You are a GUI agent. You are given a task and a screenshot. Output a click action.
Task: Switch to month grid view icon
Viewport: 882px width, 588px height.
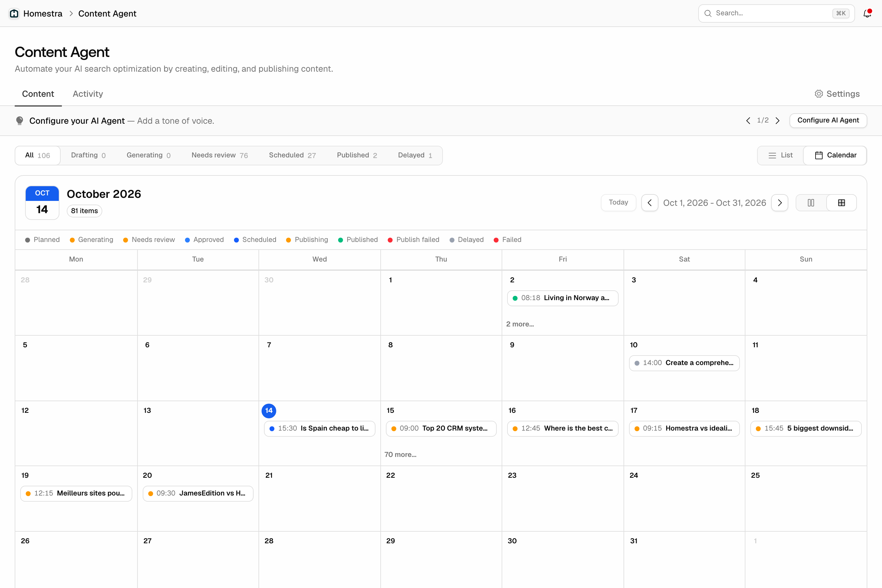click(842, 203)
